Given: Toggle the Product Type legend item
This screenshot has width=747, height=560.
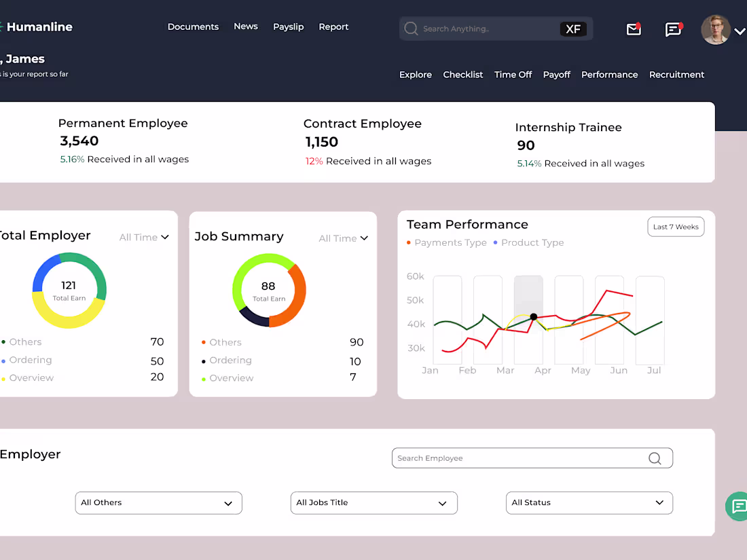Looking at the screenshot, I should coord(528,242).
